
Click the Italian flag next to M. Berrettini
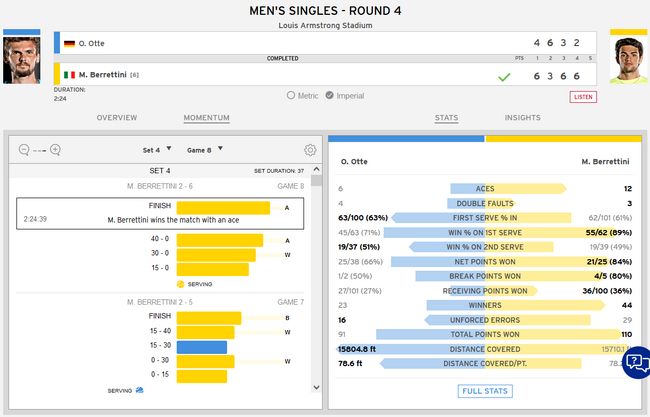[69, 74]
